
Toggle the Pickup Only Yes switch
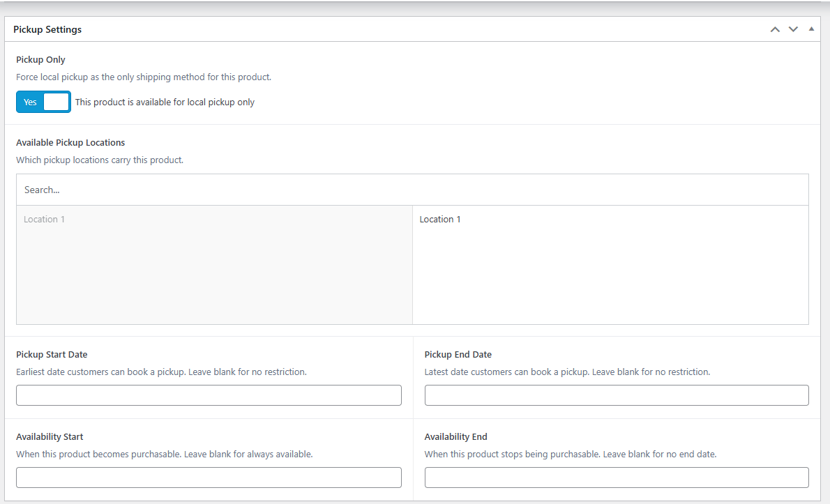tap(43, 102)
